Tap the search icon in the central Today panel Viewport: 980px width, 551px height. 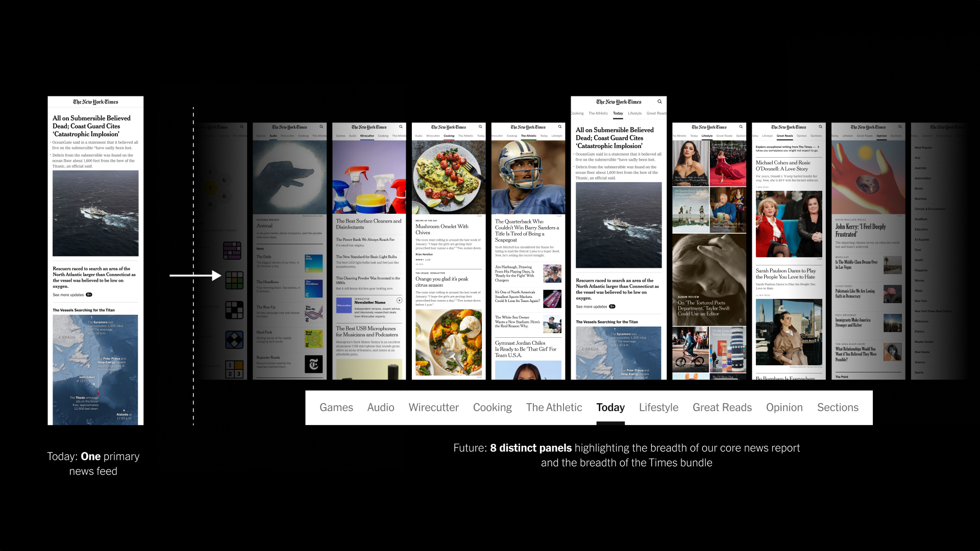[x=659, y=102]
